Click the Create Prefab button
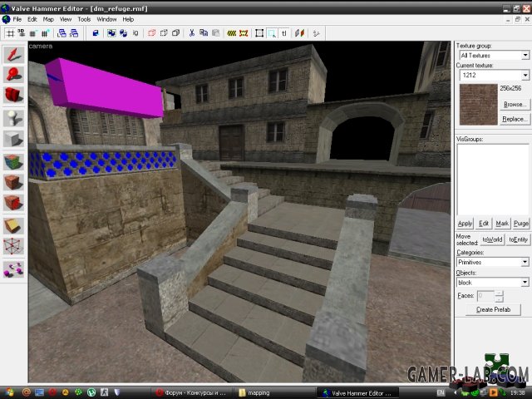This screenshot has height=399, width=532. click(493, 309)
